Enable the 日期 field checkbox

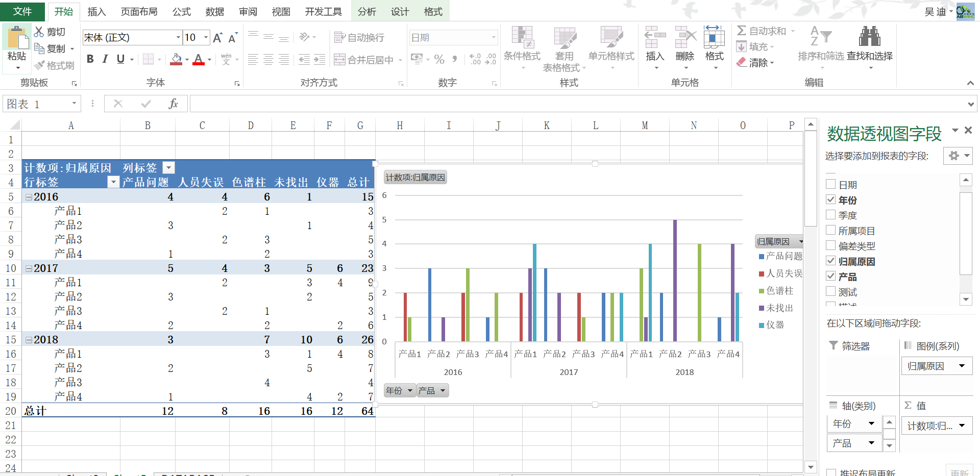[x=831, y=184]
